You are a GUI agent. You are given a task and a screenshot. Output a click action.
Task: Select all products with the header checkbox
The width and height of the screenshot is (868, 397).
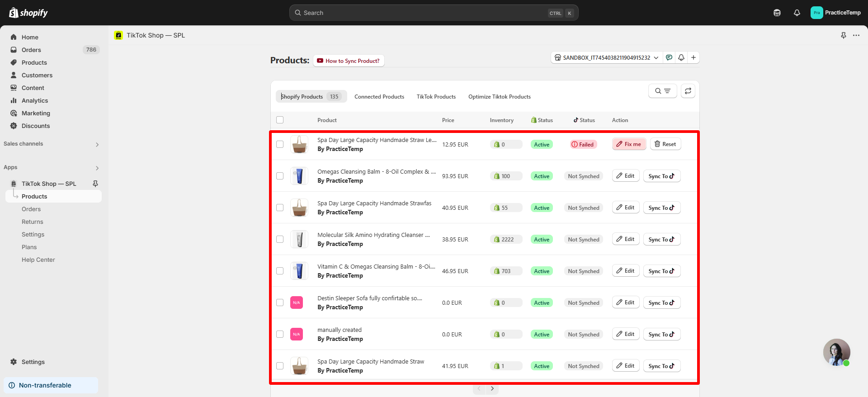click(280, 120)
